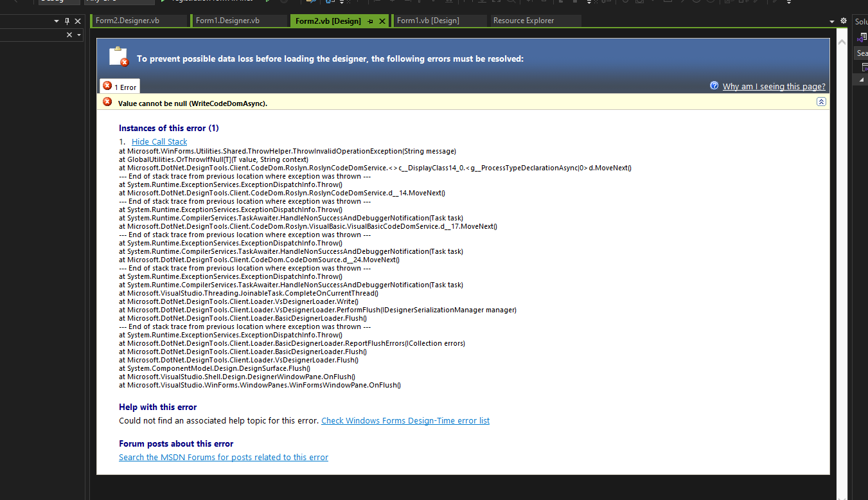Close the left tool panel
868x500 pixels.
[x=78, y=21]
